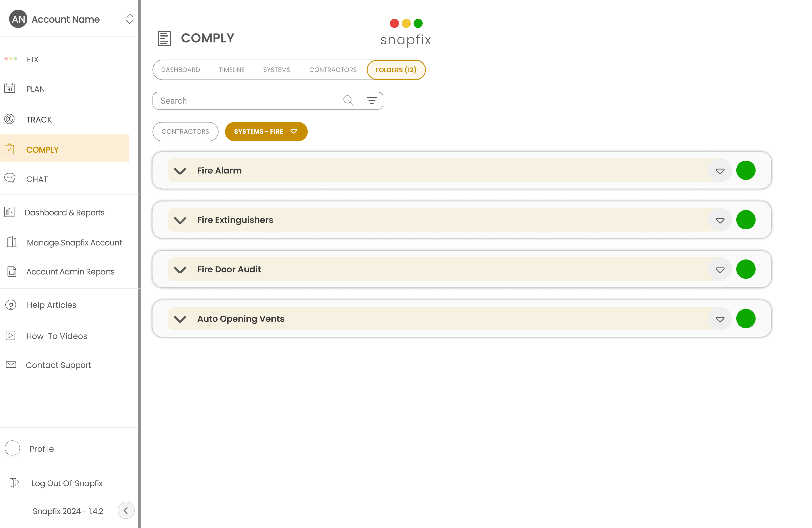Open FIX from the sidebar

[32, 59]
